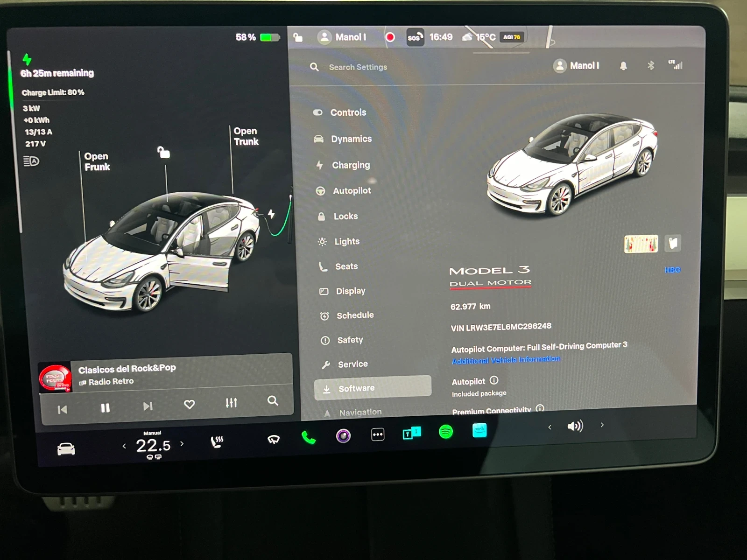747x560 pixels.
Task: Select Charging in the settings menu
Action: 351,165
